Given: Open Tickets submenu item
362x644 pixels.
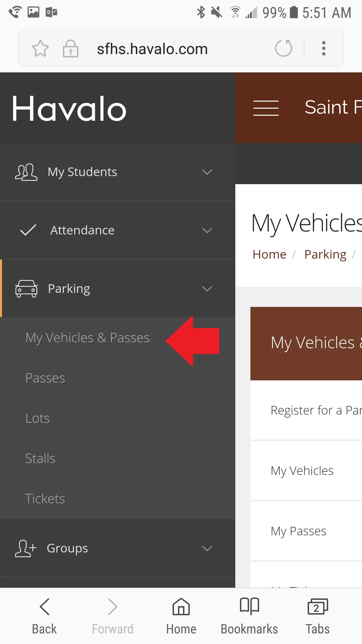Looking at the screenshot, I should click(45, 499).
